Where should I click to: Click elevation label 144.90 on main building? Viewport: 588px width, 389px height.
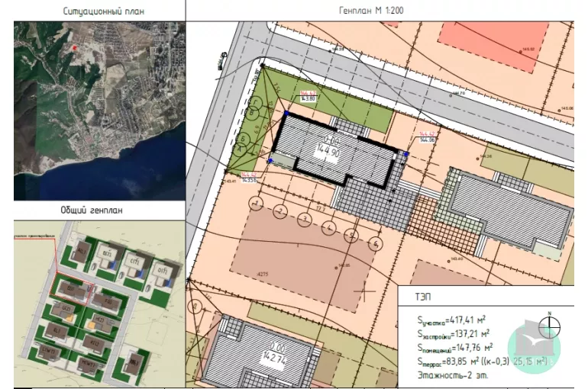tap(329, 151)
